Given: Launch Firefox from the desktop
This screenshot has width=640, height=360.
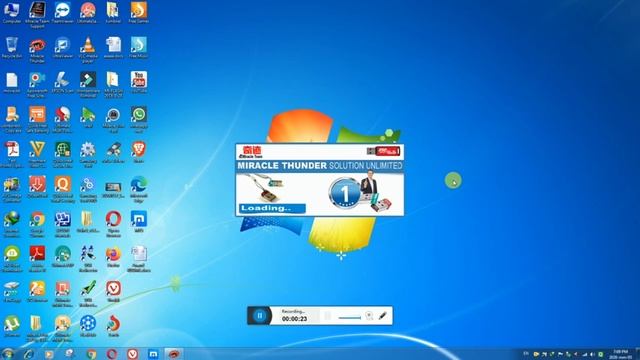Looking at the screenshot, I should pyautogui.click(x=113, y=257).
